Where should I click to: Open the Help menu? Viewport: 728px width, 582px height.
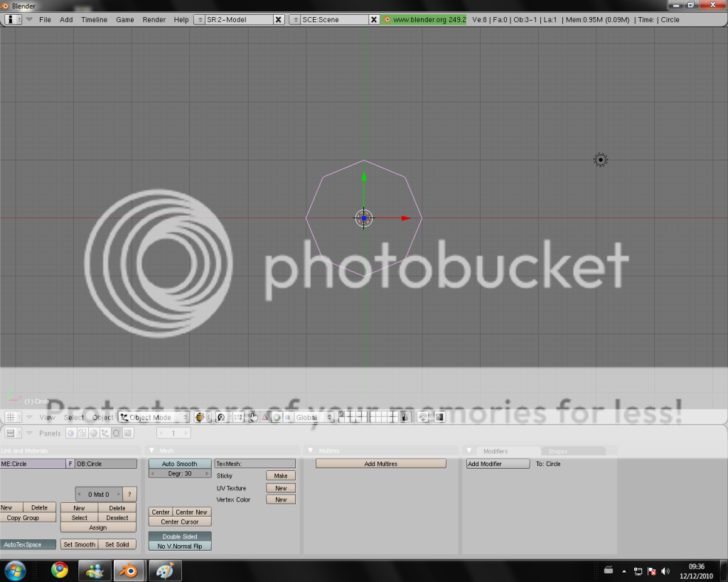(181, 19)
